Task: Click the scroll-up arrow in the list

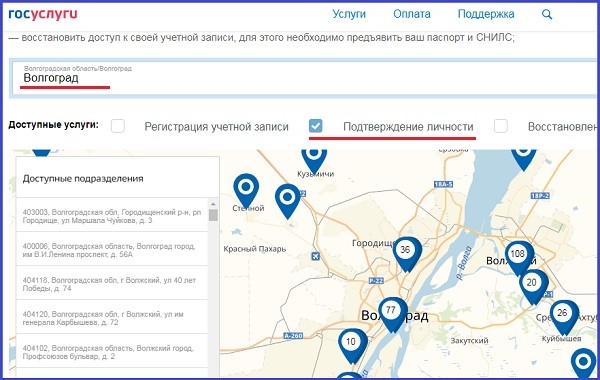Action: pos(213,204)
